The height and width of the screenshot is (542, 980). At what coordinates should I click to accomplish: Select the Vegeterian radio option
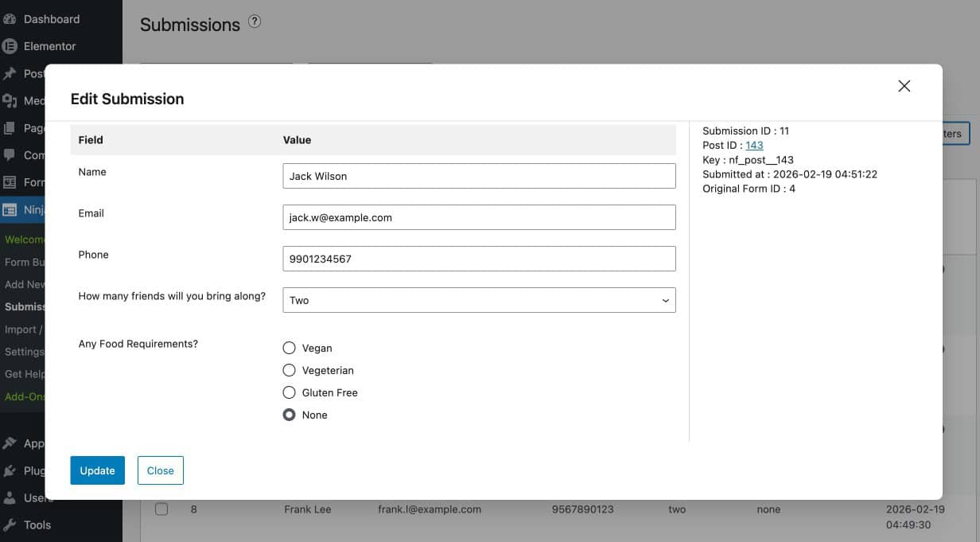coord(290,370)
